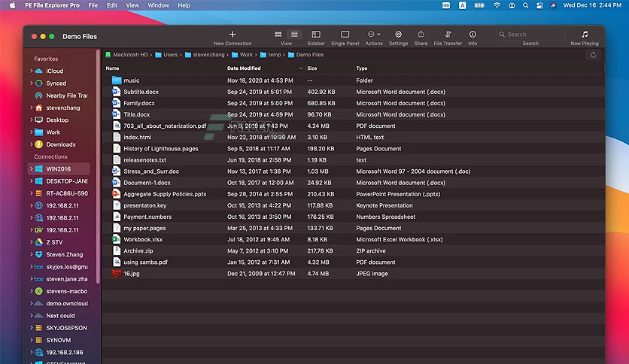Expand the WIN2016 connection

click(32, 168)
